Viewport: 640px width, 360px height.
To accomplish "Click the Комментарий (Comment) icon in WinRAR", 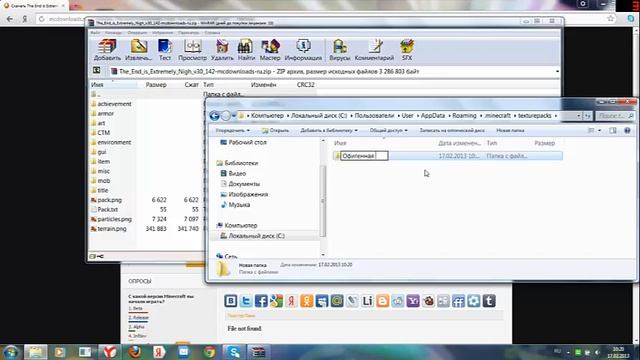I will (374, 50).
